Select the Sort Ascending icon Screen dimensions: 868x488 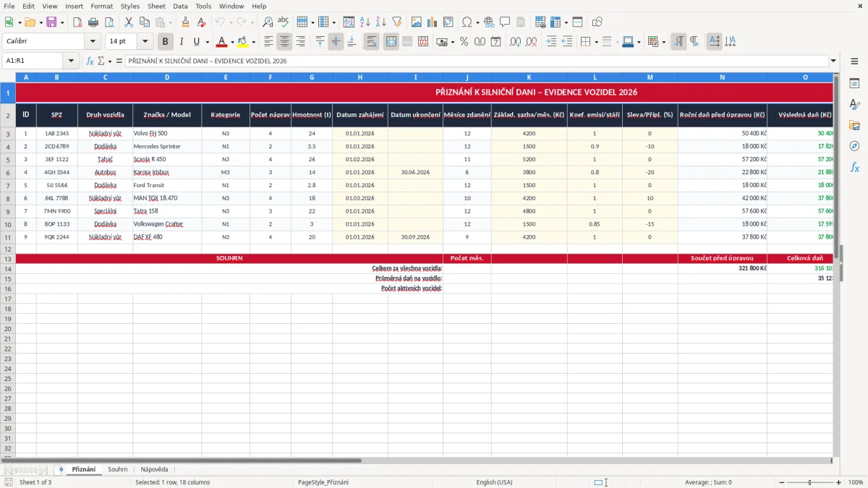pyautogui.click(x=365, y=22)
